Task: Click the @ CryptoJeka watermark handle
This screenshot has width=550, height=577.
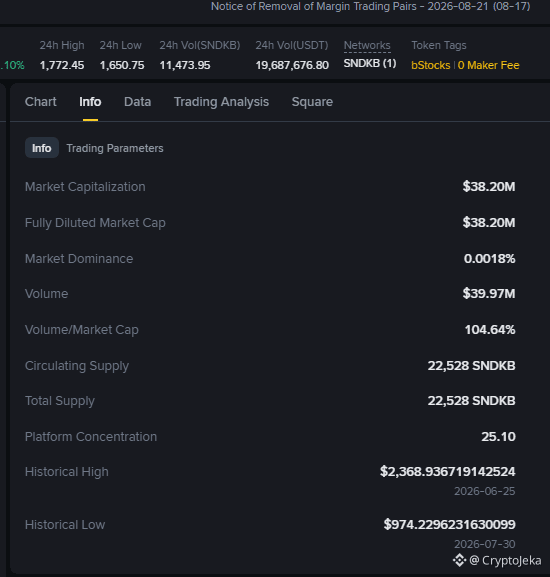Action: pos(505,560)
